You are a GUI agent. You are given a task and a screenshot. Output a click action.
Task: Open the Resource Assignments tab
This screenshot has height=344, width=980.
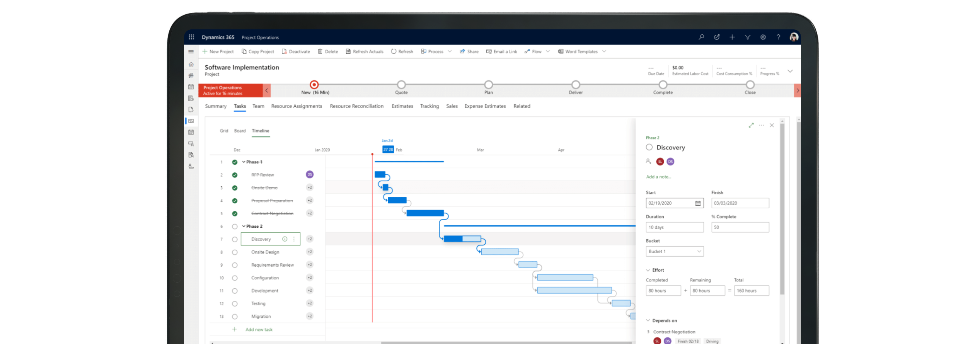coord(297,106)
